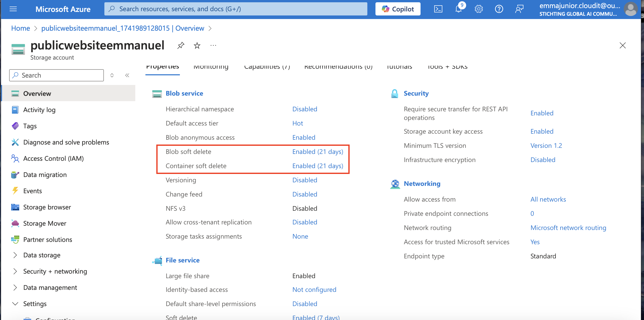Click Default access tier Hot value
644x320 pixels.
[298, 123]
